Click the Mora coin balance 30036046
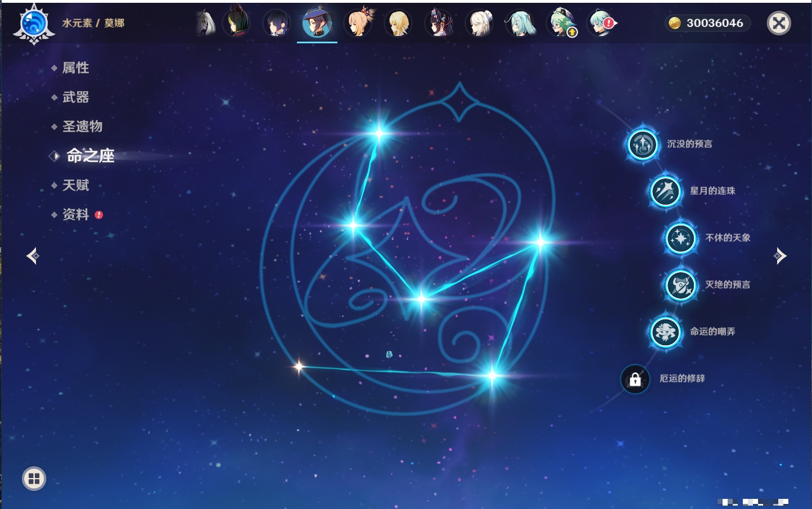812x509 pixels. click(x=707, y=23)
